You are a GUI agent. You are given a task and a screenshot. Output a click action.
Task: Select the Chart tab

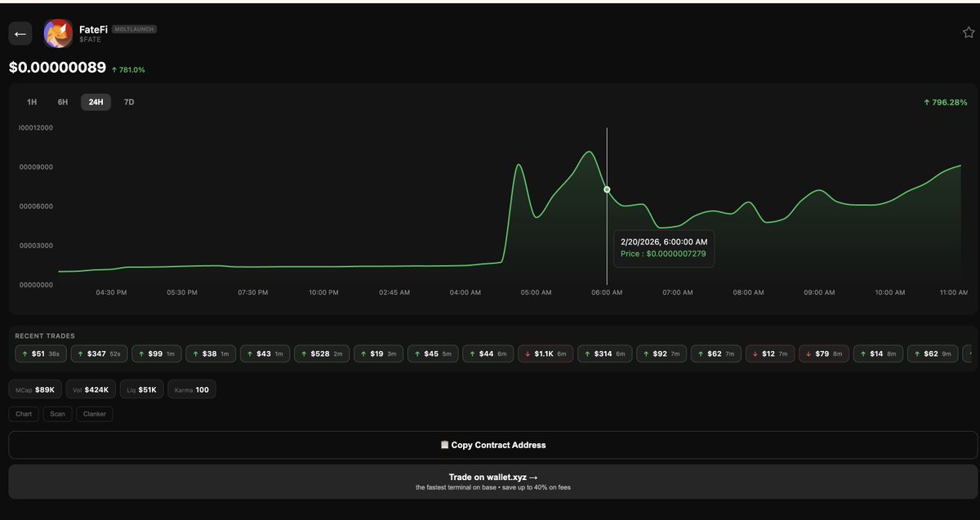[x=23, y=414]
